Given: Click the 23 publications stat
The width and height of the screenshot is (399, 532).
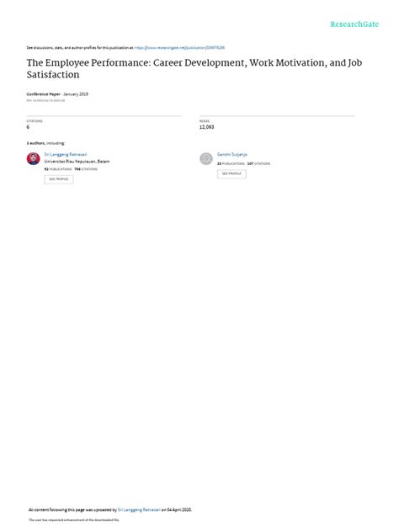Looking at the screenshot, I should pos(231,163).
